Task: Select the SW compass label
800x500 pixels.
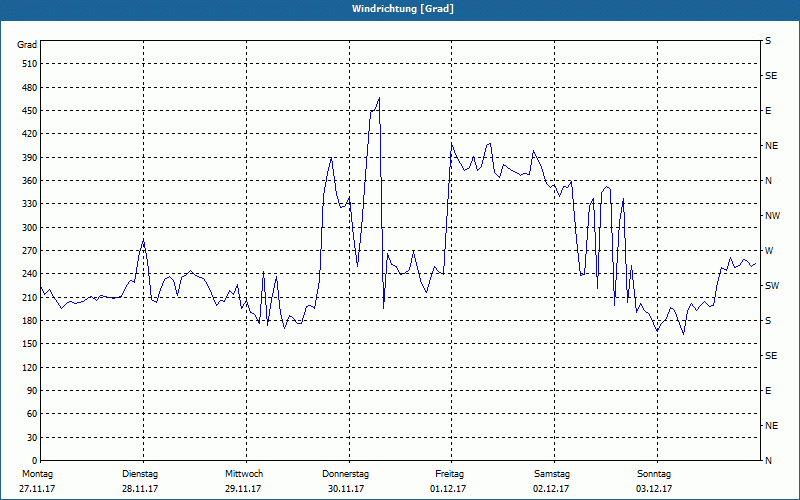Action: [x=772, y=286]
